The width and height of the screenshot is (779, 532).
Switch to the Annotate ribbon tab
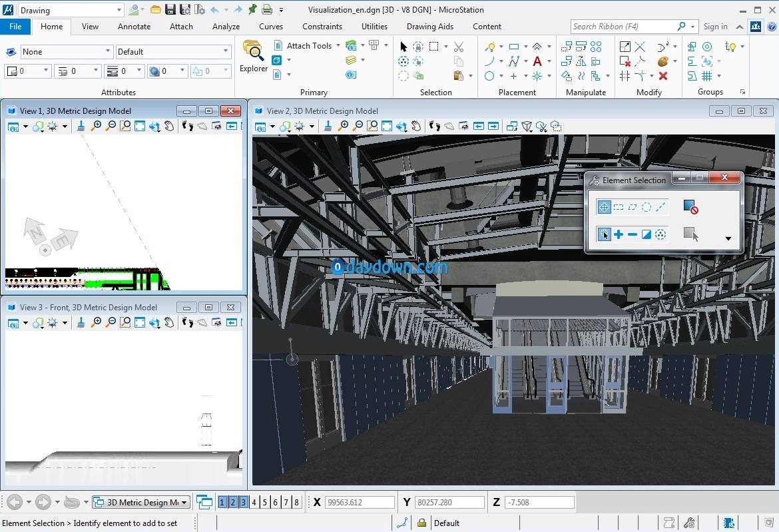(134, 27)
